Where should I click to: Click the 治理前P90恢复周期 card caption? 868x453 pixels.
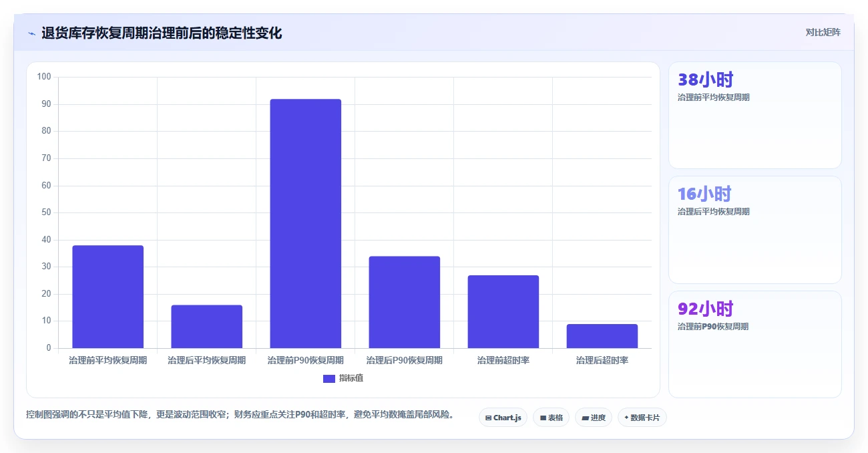click(x=713, y=327)
